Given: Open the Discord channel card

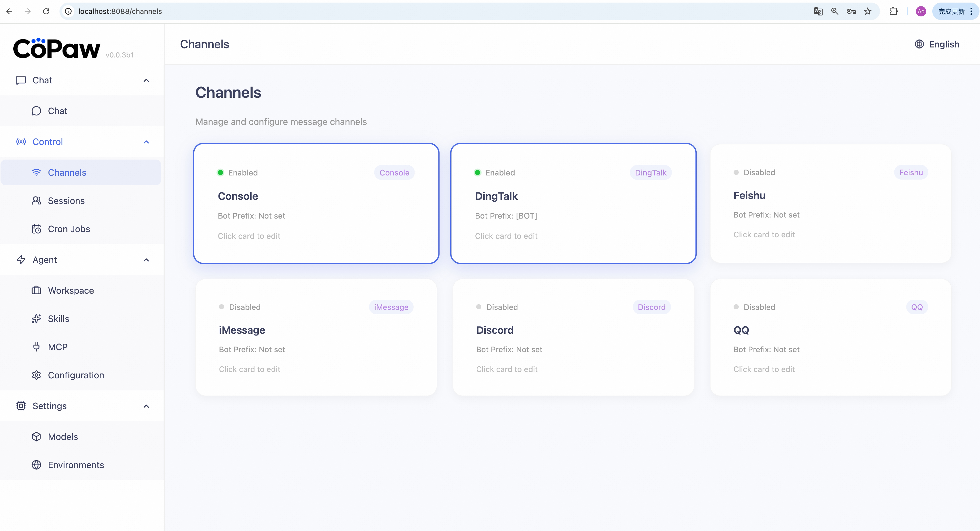Looking at the screenshot, I should click(573, 337).
